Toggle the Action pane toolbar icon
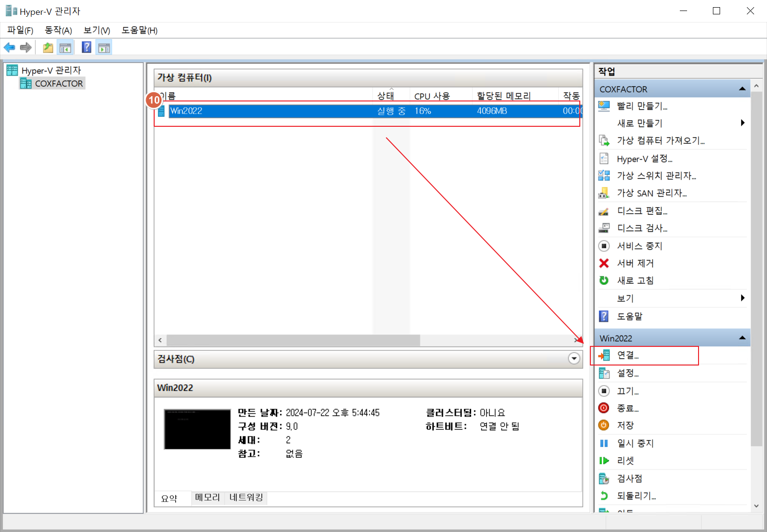 104,47
